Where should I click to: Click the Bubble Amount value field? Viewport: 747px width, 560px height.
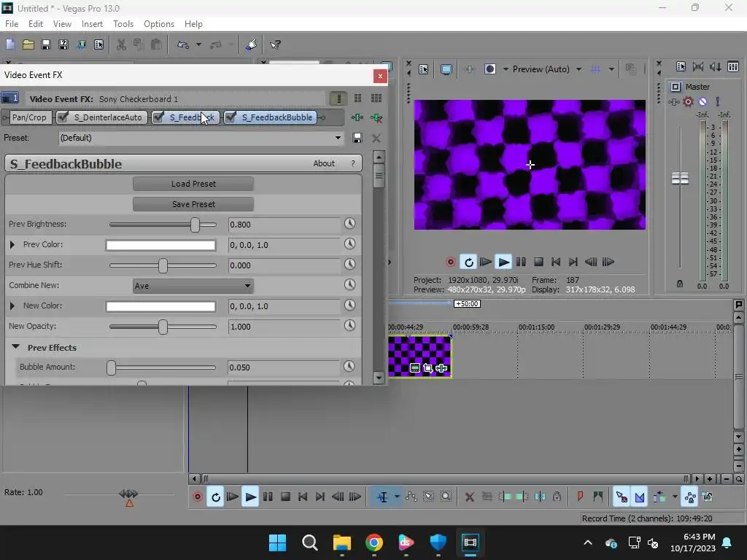284,367
